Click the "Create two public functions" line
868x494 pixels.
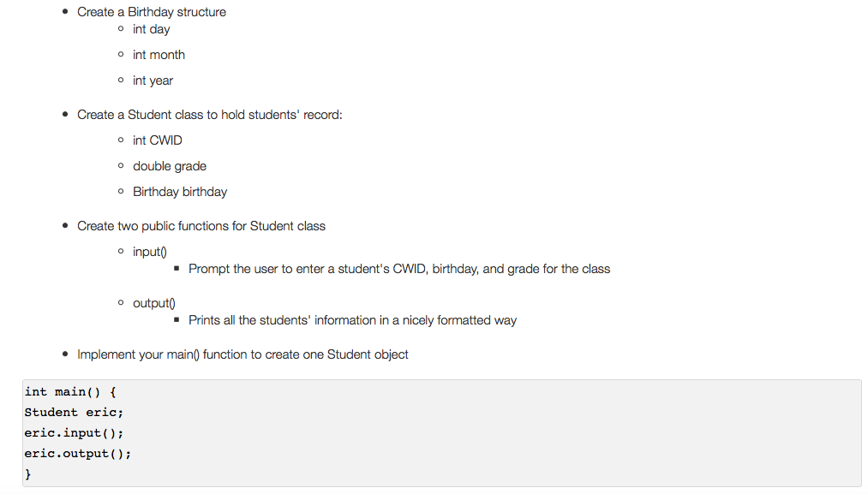pos(201,226)
